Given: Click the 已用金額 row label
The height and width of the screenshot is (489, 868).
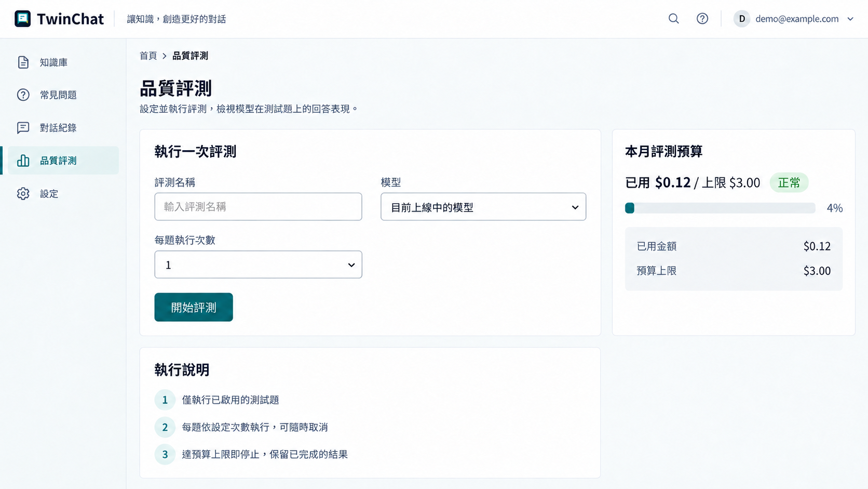Looking at the screenshot, I should [x=657, y=246].
